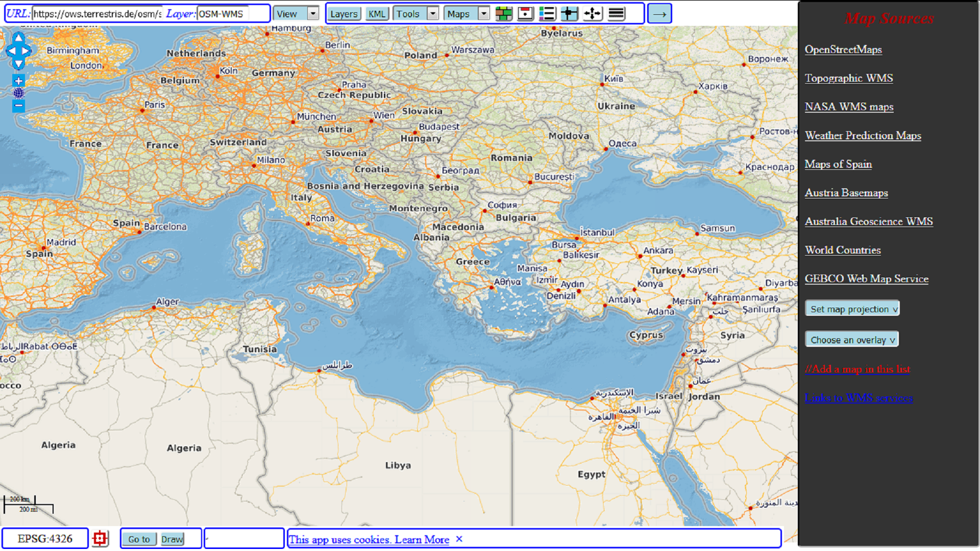The height and width of the screenshot is (551, 980).
Task: Pan the map north with up arrow
Action: [18, 38]
